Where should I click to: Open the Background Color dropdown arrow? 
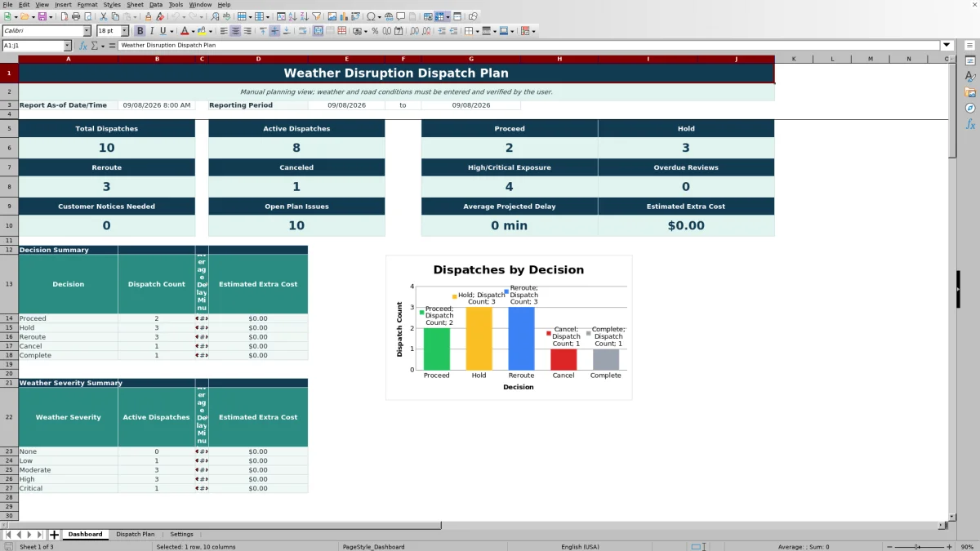tap(211, 31)
